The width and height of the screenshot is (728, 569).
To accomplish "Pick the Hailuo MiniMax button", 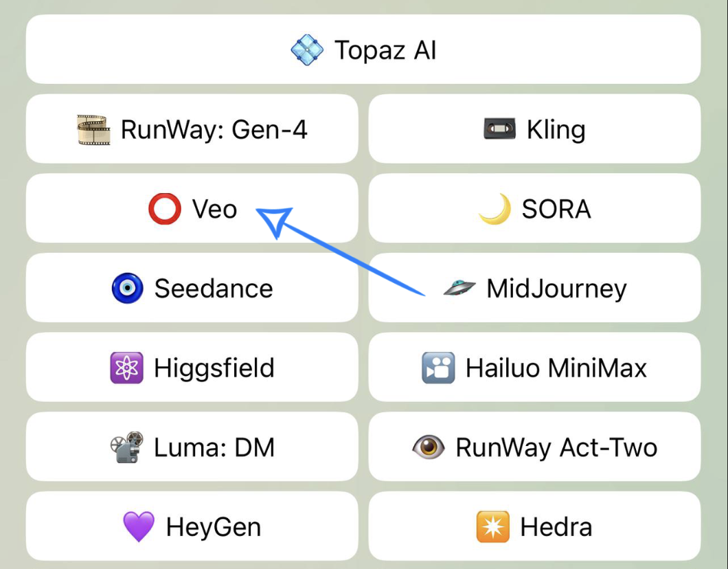I will (556, 368).
